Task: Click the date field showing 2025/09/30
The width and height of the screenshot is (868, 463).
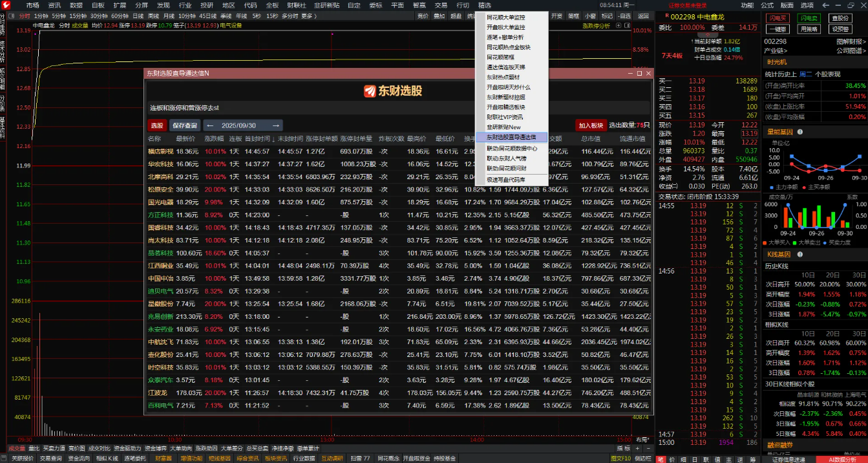Action: click(238, 125)
